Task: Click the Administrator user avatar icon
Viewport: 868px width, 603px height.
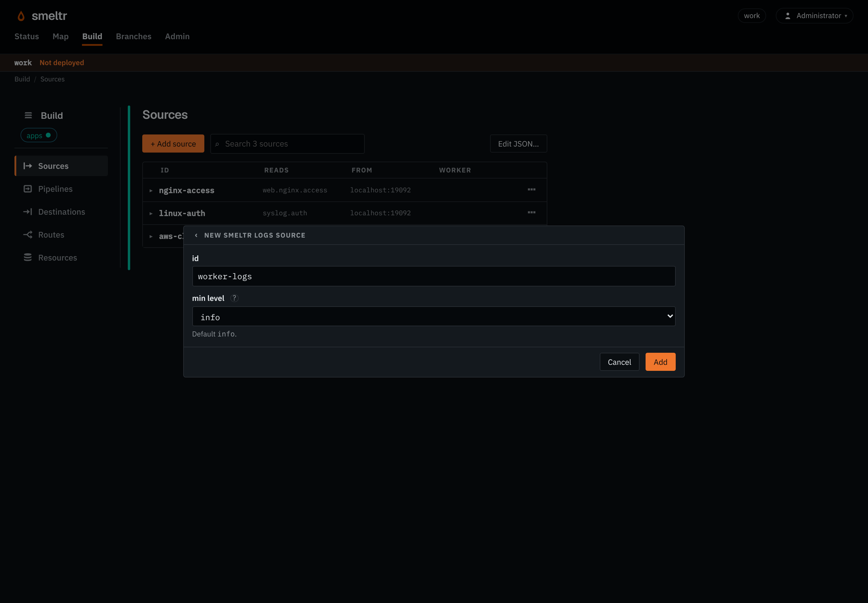Action: tap(788, 16)
